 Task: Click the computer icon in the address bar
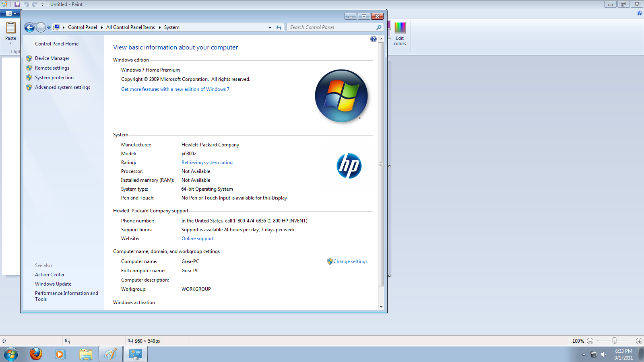coord(57,27)
